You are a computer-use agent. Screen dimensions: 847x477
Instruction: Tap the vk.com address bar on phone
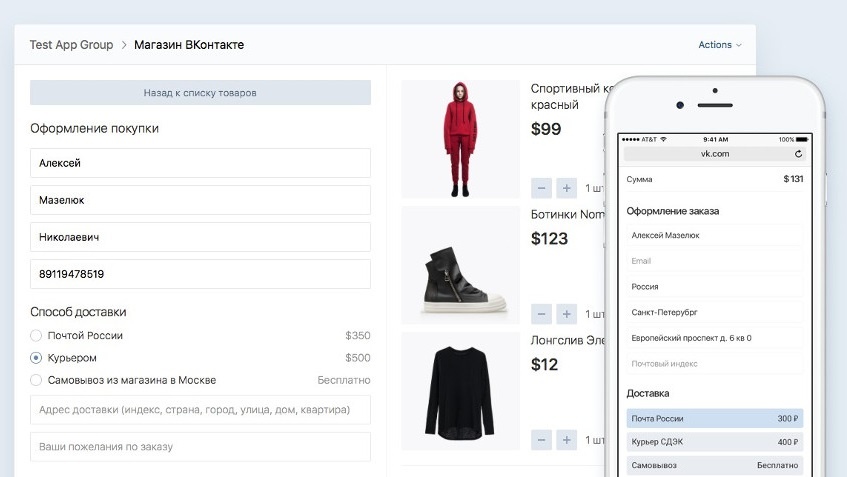pyautogui.click(x=715, y=154)
